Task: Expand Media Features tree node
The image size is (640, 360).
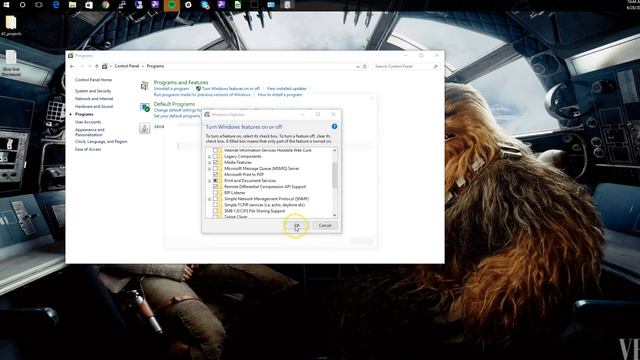Action: pos(209,163)
